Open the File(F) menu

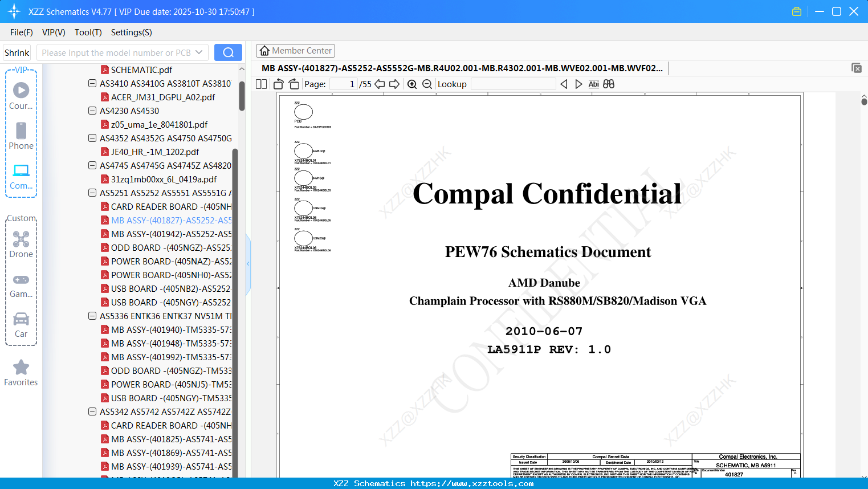click(x=22, y=32)
